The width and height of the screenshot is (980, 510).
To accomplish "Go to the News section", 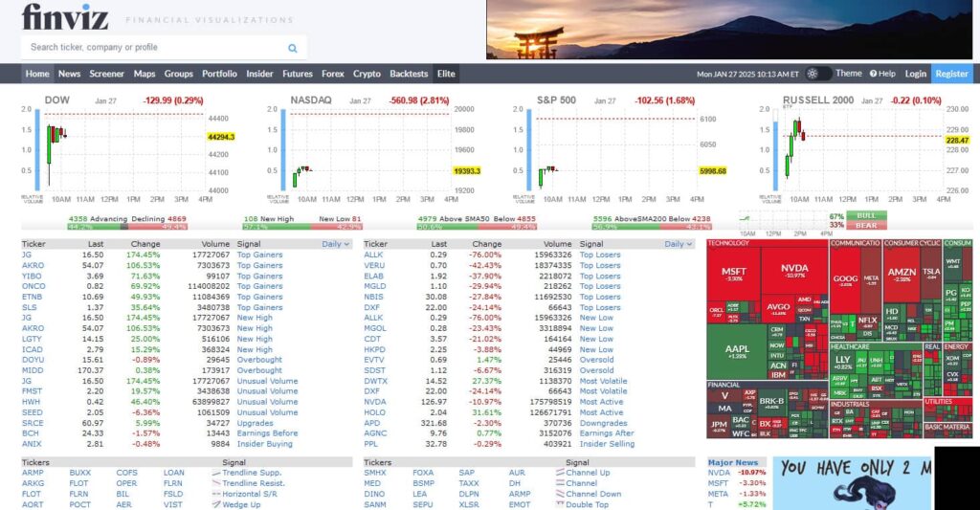I will [69, 74].
